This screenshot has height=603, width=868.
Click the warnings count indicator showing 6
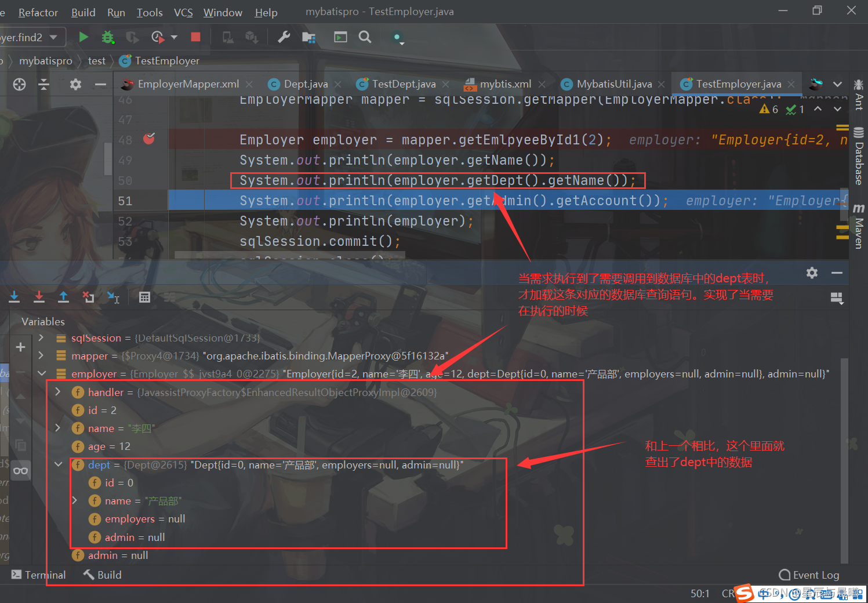pyautogui.click(x=769, y=109)
